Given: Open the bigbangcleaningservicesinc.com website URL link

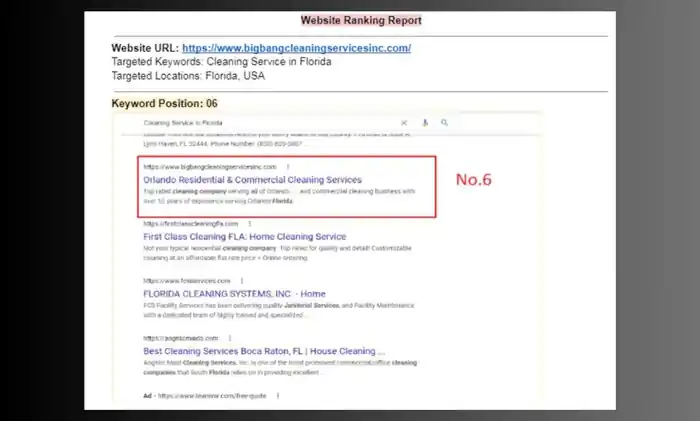Looking at the screenshot, I should point(296,48).
